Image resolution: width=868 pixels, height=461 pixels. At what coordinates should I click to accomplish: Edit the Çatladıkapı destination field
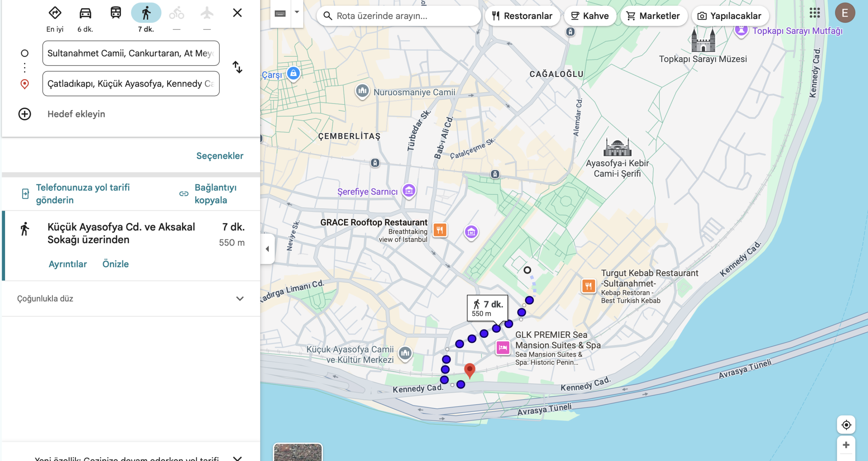tap(131, 84)
